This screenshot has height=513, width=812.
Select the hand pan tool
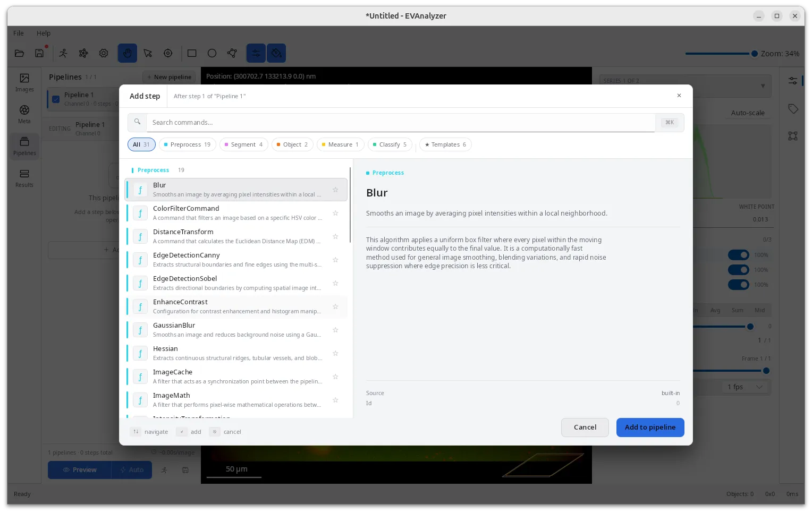(128, 53)
